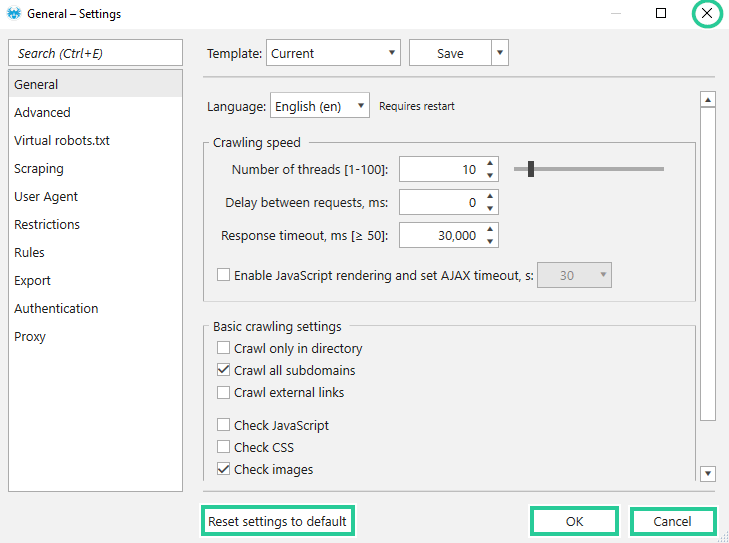Enable Check JavaScript option
The width and height of the screenshot is (729, 543).
point(224,425)
